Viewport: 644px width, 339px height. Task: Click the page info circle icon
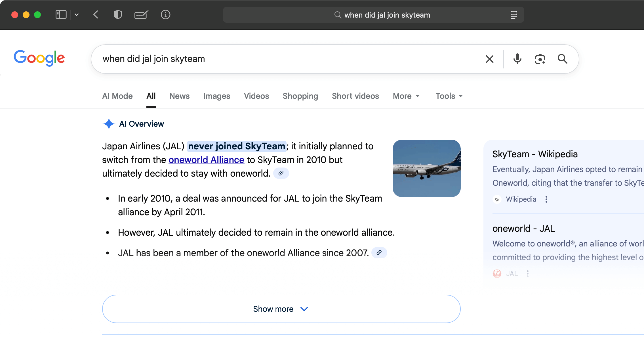166,15
